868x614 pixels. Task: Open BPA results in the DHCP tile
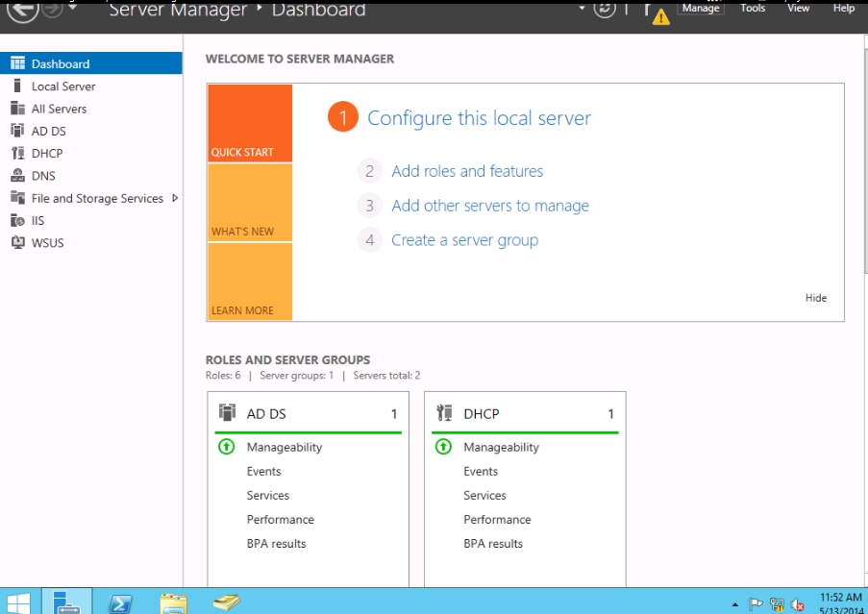493,543
